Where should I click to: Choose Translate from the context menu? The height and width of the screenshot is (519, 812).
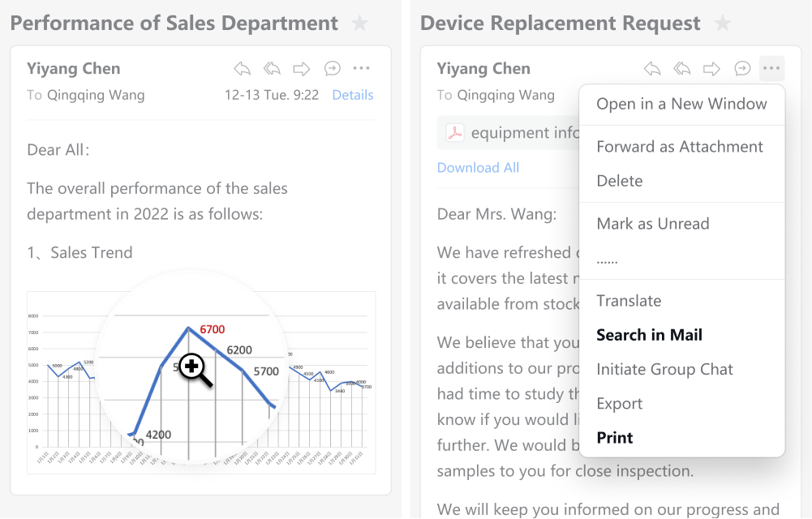629,301
